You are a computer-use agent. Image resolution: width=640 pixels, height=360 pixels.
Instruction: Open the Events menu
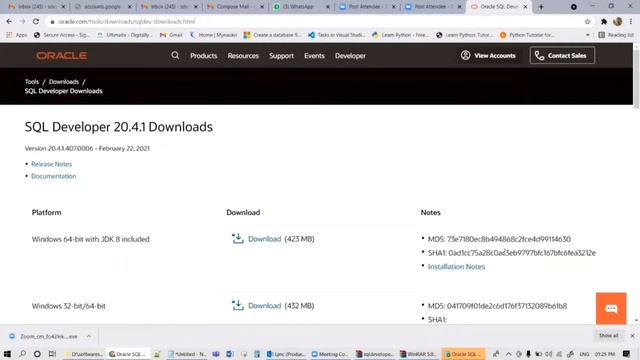(x=314, y=56)
